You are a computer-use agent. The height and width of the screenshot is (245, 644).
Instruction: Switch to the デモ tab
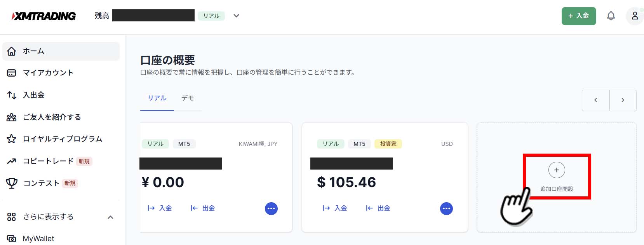pos(188,98)
